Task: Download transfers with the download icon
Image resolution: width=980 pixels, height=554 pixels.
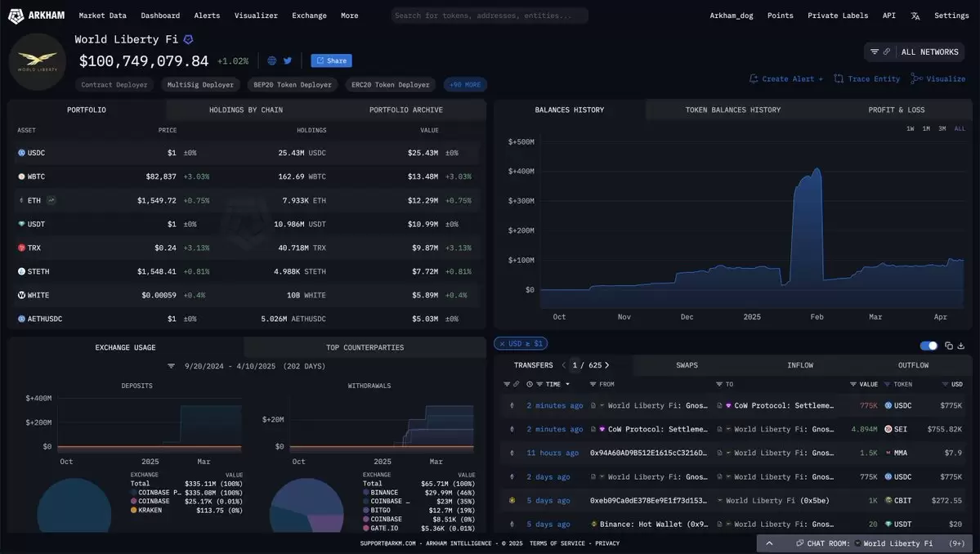Action: (x=960, y=346)
